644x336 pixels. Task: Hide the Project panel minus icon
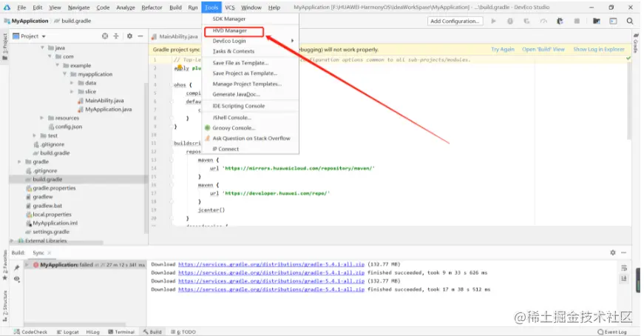pos(140,36)
